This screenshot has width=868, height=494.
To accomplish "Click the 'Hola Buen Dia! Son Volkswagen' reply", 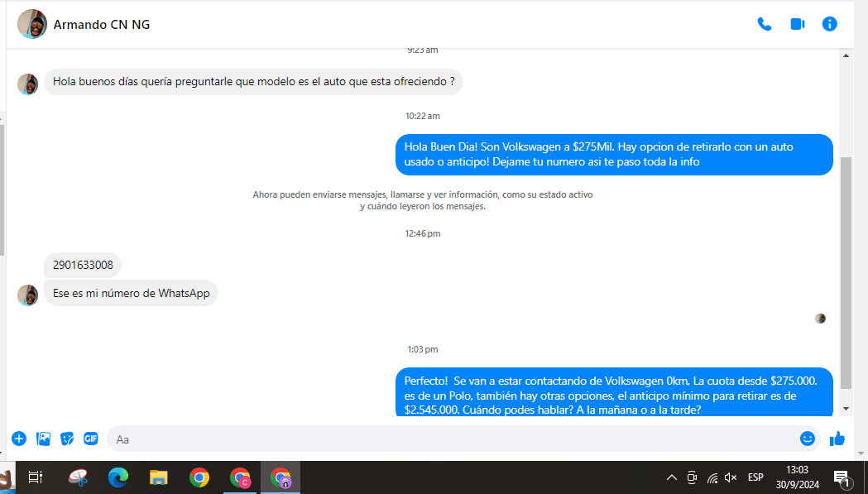I will pos(614,155).
